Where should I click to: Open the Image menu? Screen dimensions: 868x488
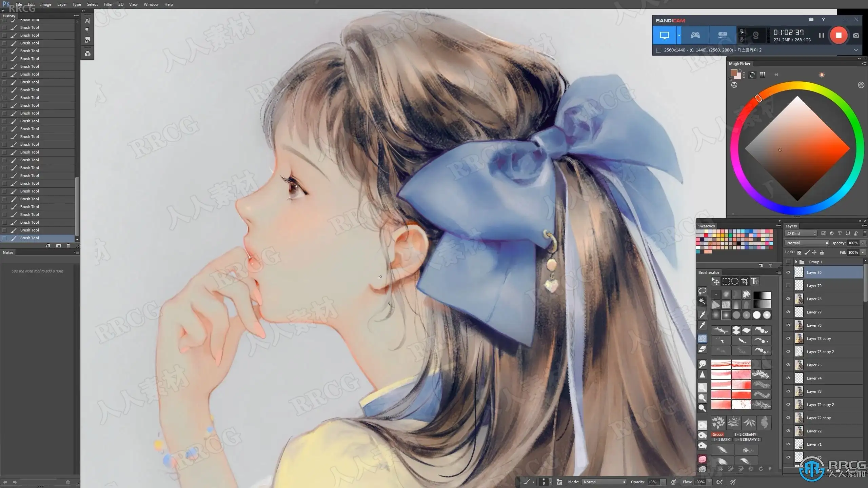pyautogui.click(x=46, y=4)
